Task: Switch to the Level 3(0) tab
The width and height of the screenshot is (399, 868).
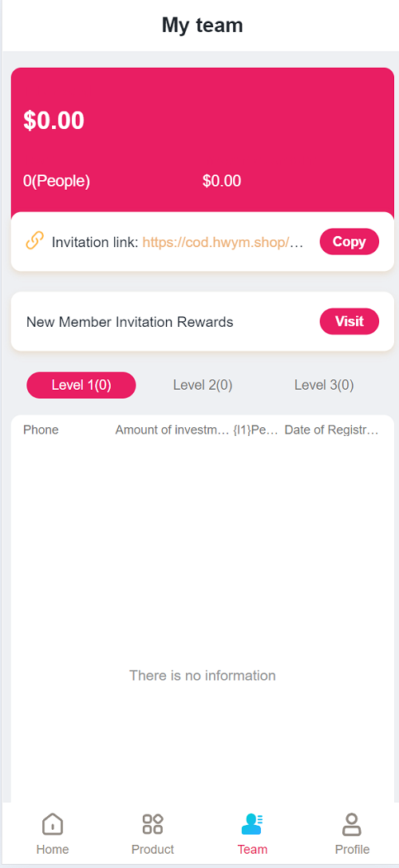Action: 324,385
